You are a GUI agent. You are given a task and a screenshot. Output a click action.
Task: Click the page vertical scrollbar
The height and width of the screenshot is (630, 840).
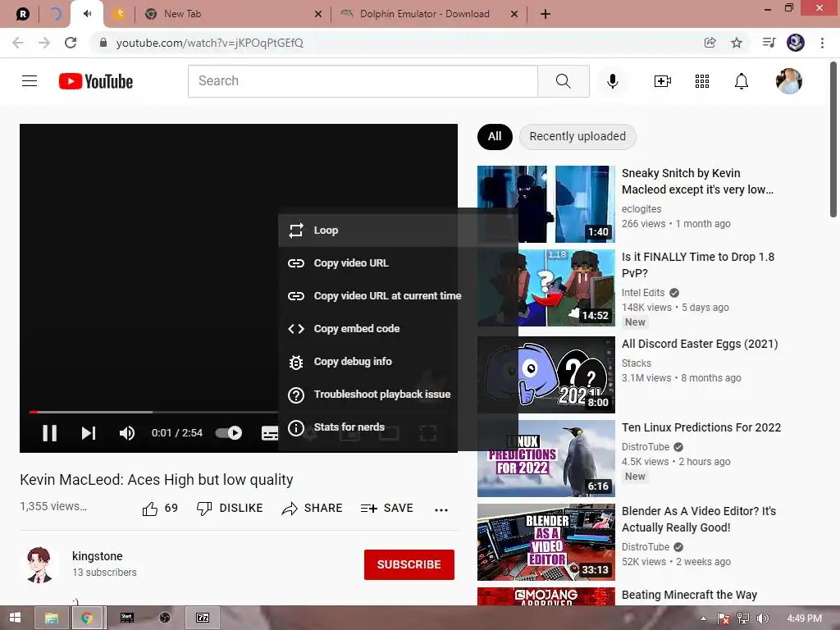(833, 139)
